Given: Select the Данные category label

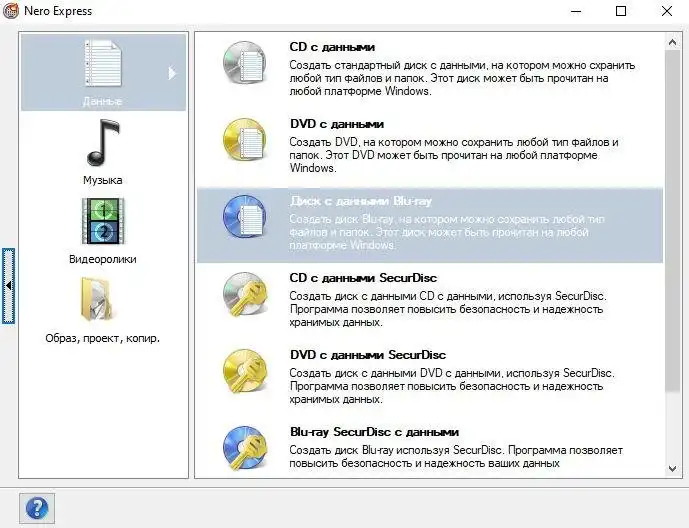Looking at the screenshot, I should click(x=102, y=101).
